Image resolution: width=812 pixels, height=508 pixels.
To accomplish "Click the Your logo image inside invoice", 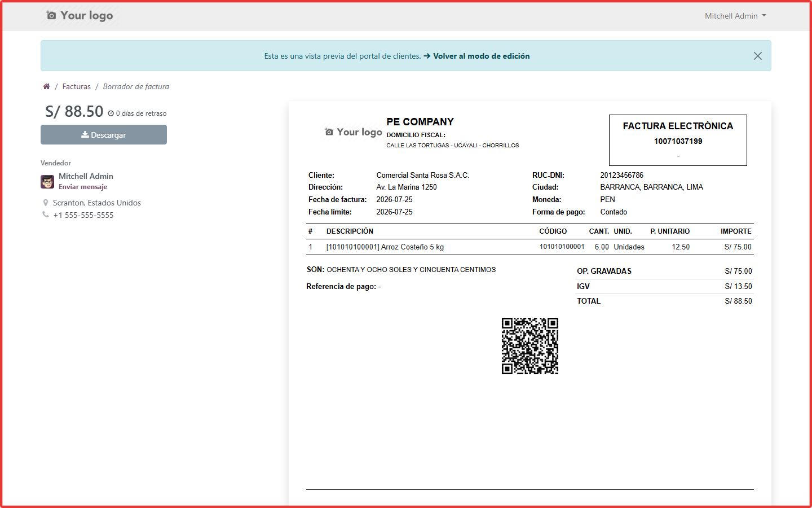I will 354,132.
